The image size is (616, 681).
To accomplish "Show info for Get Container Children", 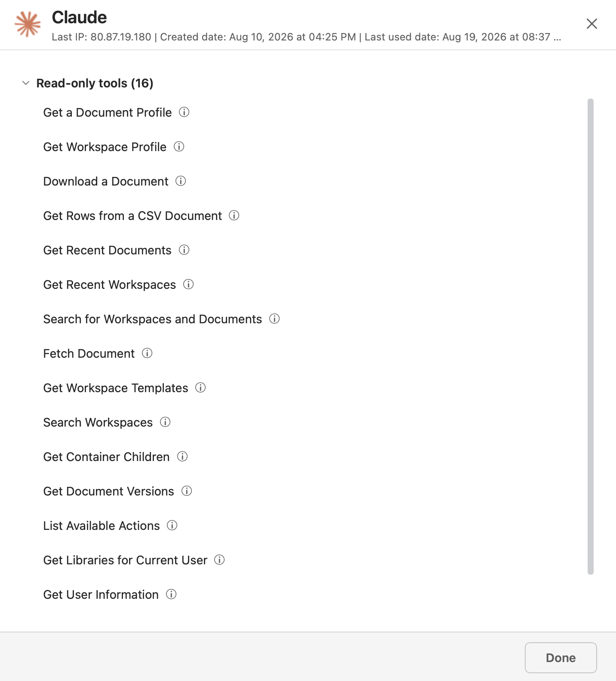I will pyautogui.click(x=182, y=457).
